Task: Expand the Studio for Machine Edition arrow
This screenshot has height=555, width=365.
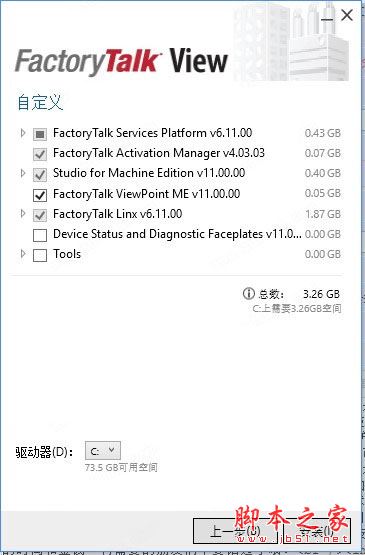Action: 23,173
